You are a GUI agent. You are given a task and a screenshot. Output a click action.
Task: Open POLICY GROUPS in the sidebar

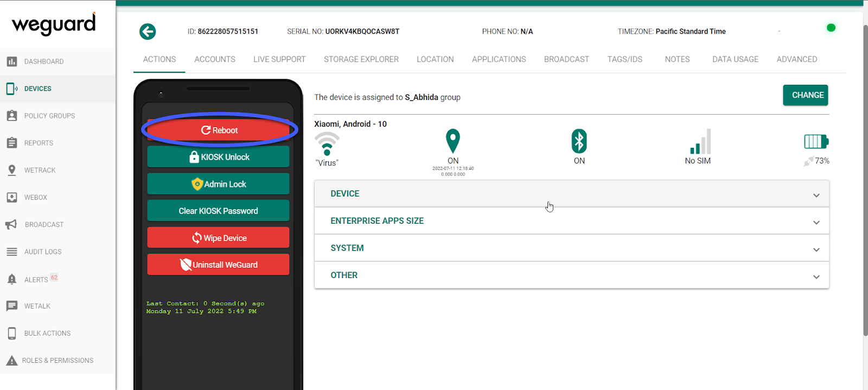[x=58, y=116]
